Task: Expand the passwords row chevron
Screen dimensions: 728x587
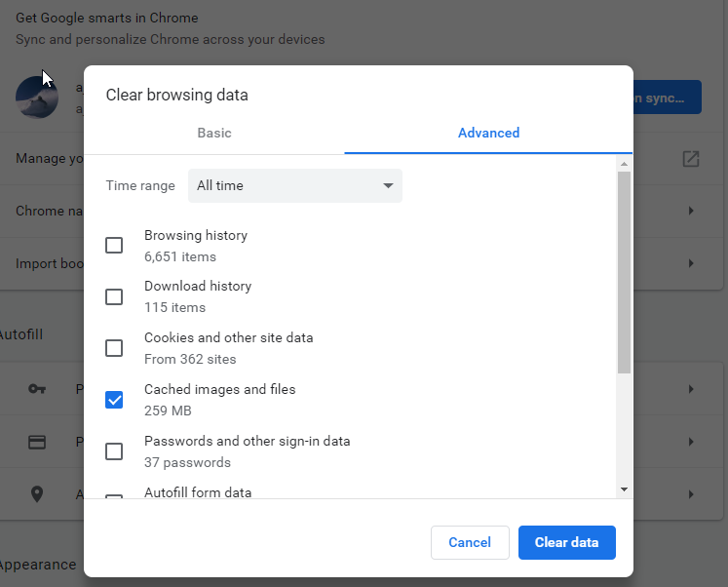Action: (x=691, y=389)
